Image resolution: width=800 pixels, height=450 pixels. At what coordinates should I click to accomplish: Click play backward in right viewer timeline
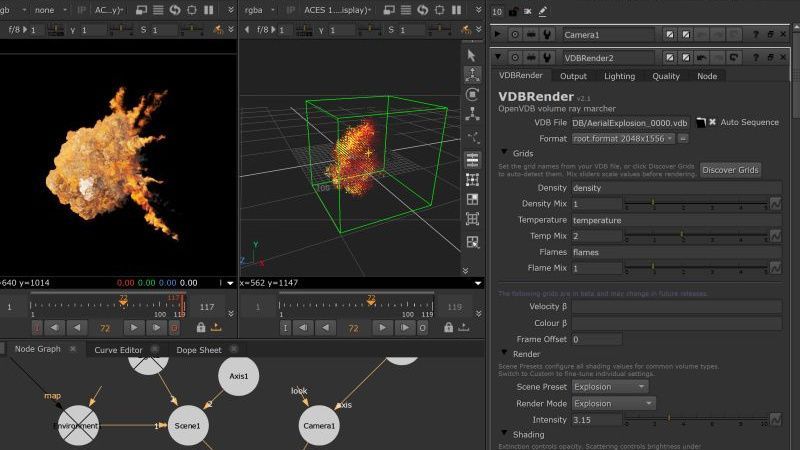[326, 328]
